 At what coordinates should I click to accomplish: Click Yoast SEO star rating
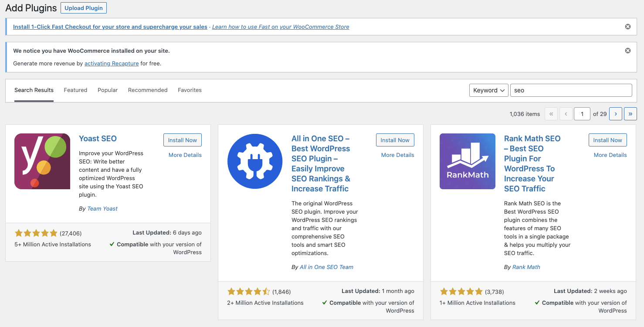tap(36, 233)
